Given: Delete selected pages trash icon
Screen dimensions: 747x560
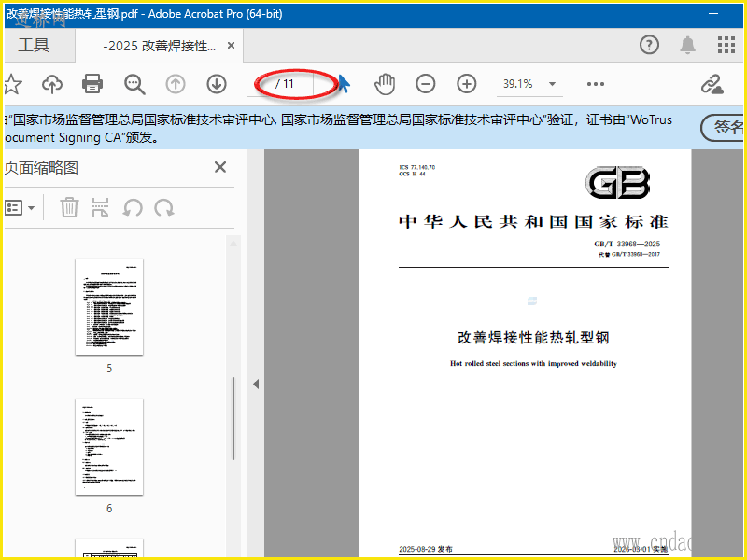Looking at the screenshot, I should (69, 207).
